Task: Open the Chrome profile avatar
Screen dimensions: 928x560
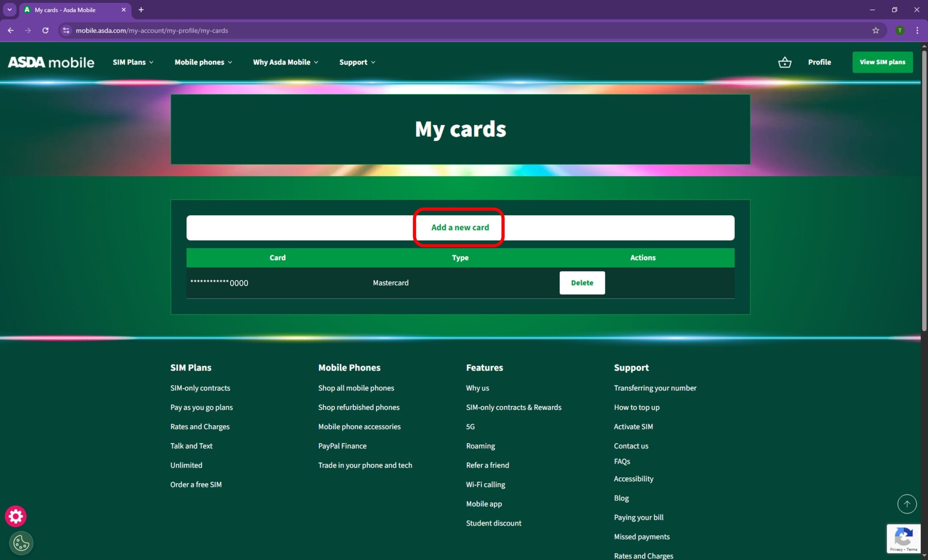Action: pyautogui.click(x=900, y=30)
